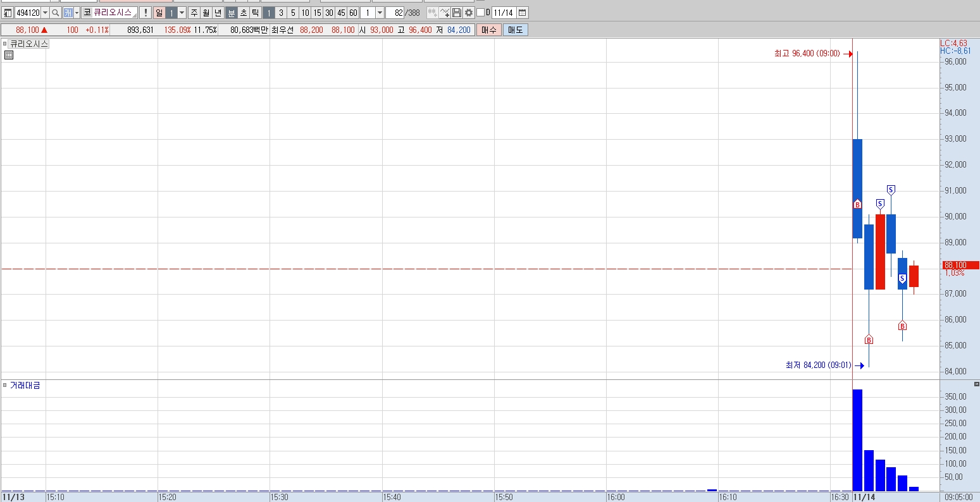The height and width of the screenshot is (502, 980).
Task: Select the 5-minute interval tab
Action: pos(293,13)
